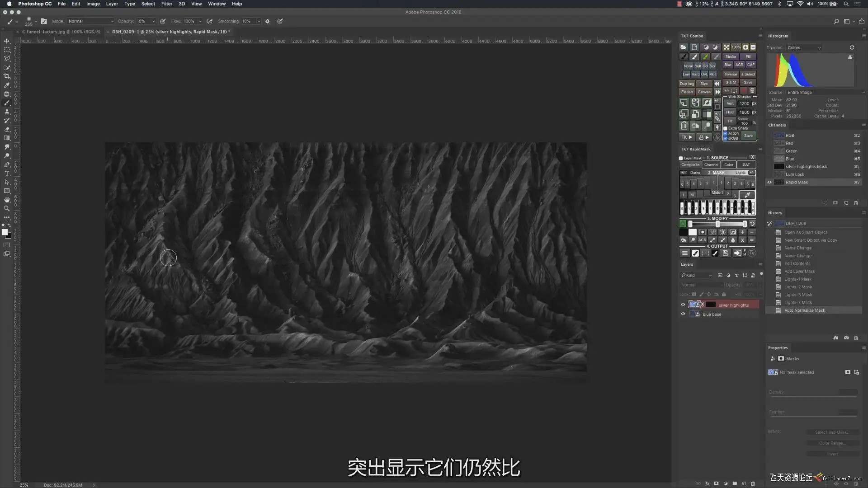Click the Flatten button
868x488 pixels.
687,92
